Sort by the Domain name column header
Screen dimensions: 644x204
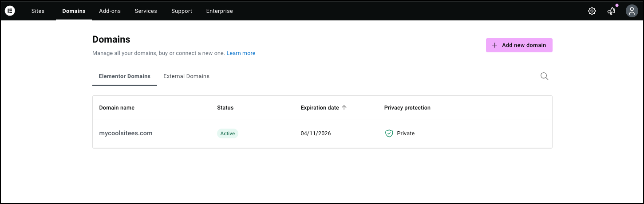click(117, 108)
